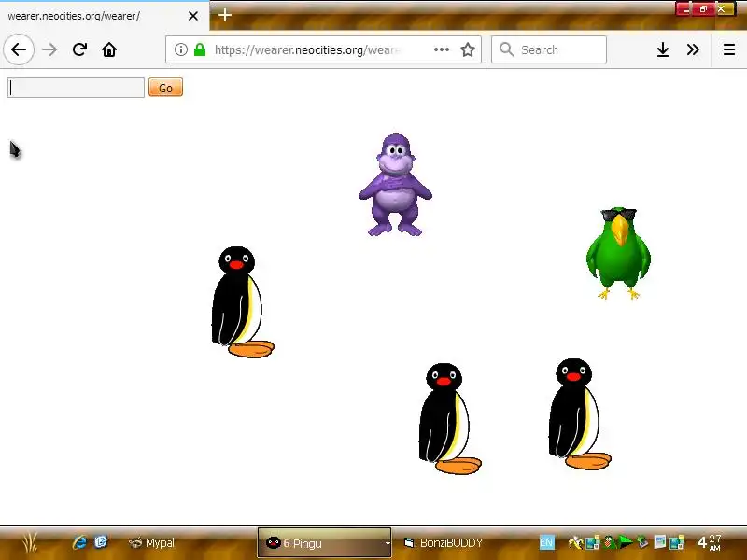Click the green padlock security icon

click(200, 49)
